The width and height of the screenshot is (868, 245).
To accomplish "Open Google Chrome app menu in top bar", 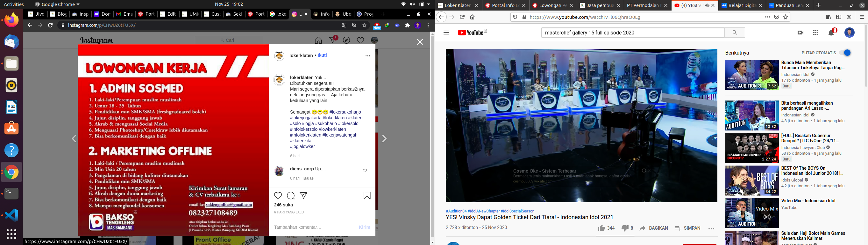I will (x=57, y=4).
